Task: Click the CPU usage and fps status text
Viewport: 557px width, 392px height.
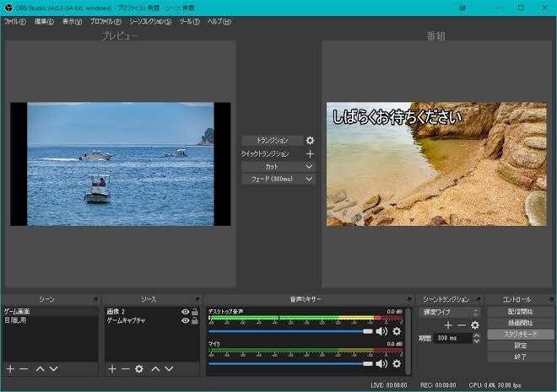Action: point(495,385)
